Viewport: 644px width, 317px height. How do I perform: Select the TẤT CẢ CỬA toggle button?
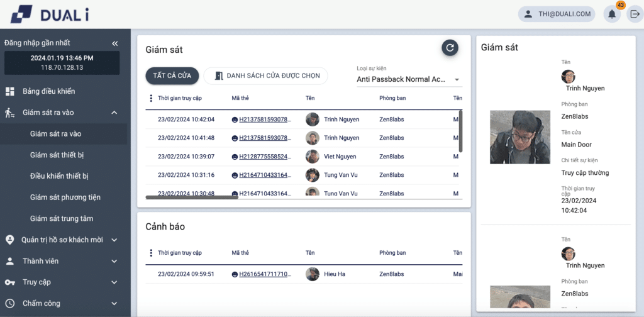pyautogui.click(x=172, y=76)
